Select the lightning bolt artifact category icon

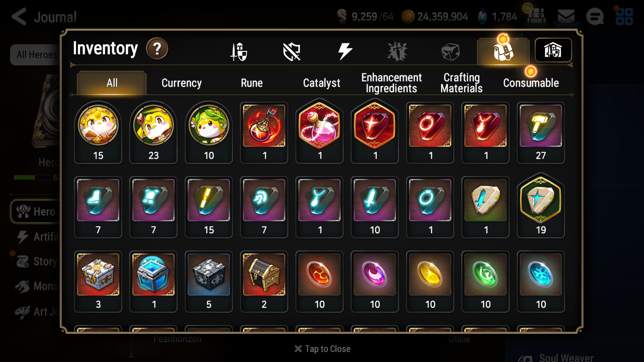click(345, 51)
